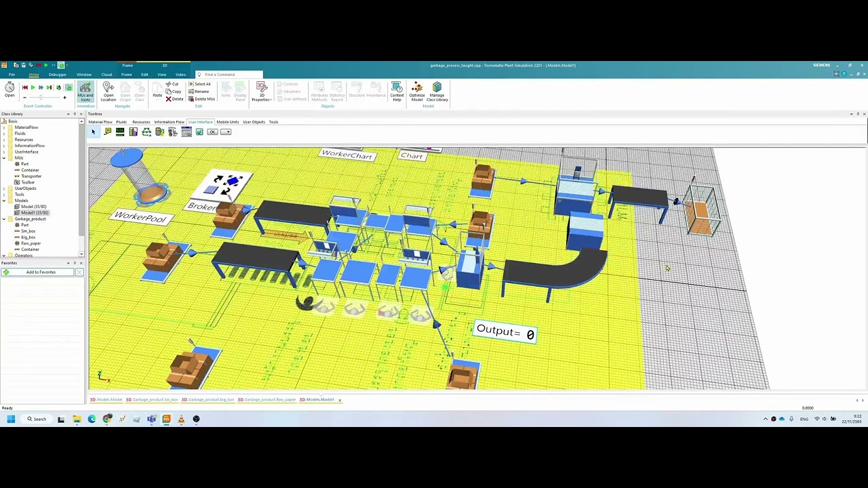This screenshot has width=868, height=488.
Task: Open the Window ribbon tab
Action: (x=84, y=75)
